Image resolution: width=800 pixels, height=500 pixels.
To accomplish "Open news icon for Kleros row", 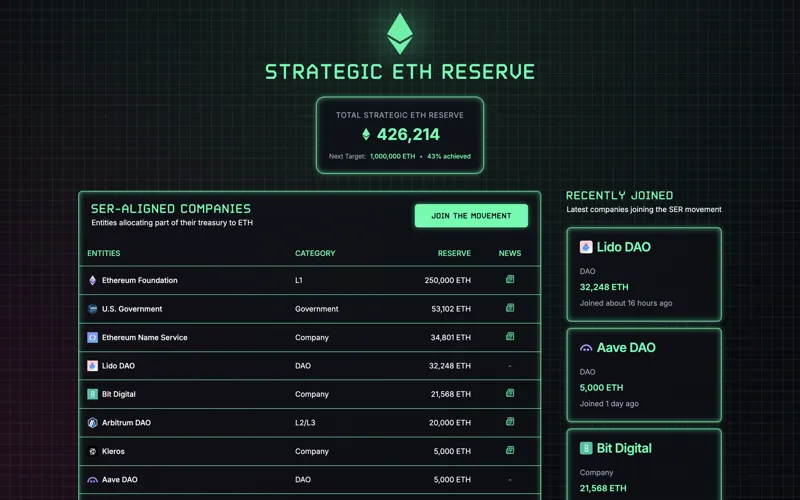I will (x=510, y=450).
